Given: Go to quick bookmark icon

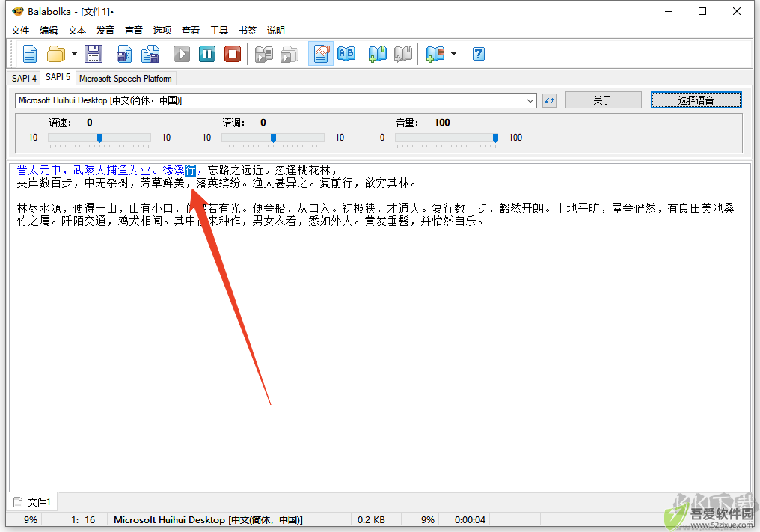Looking at the screenshot, I should pos(402,54).
